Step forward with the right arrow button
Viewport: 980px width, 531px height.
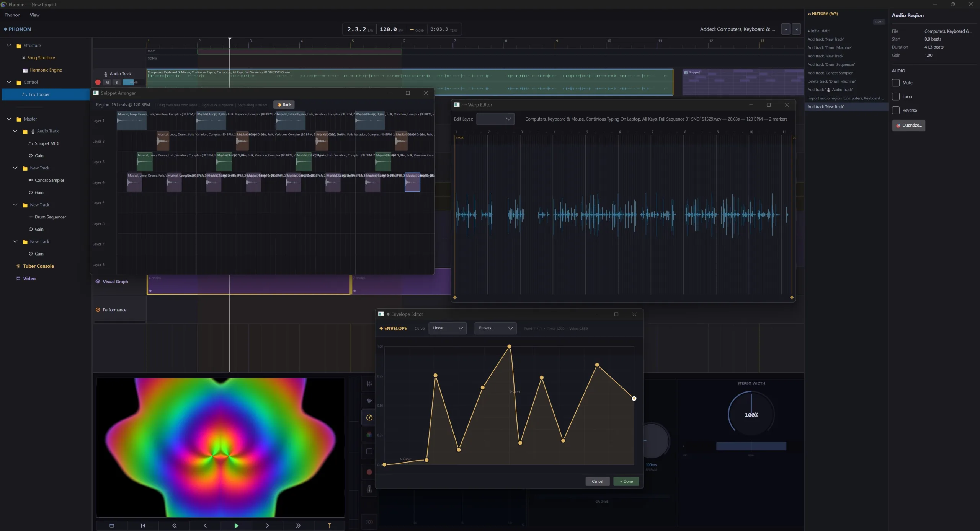(x=267, y=525)
